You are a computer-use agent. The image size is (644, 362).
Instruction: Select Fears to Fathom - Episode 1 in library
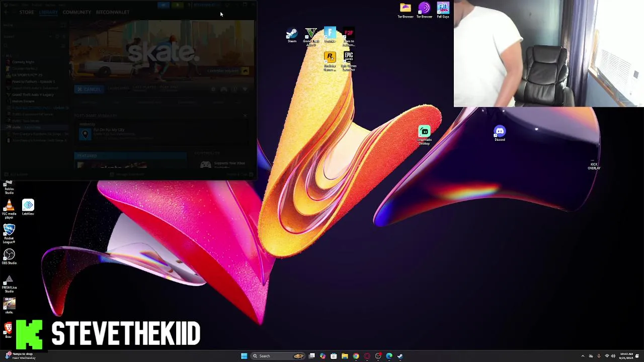(33, 81)
